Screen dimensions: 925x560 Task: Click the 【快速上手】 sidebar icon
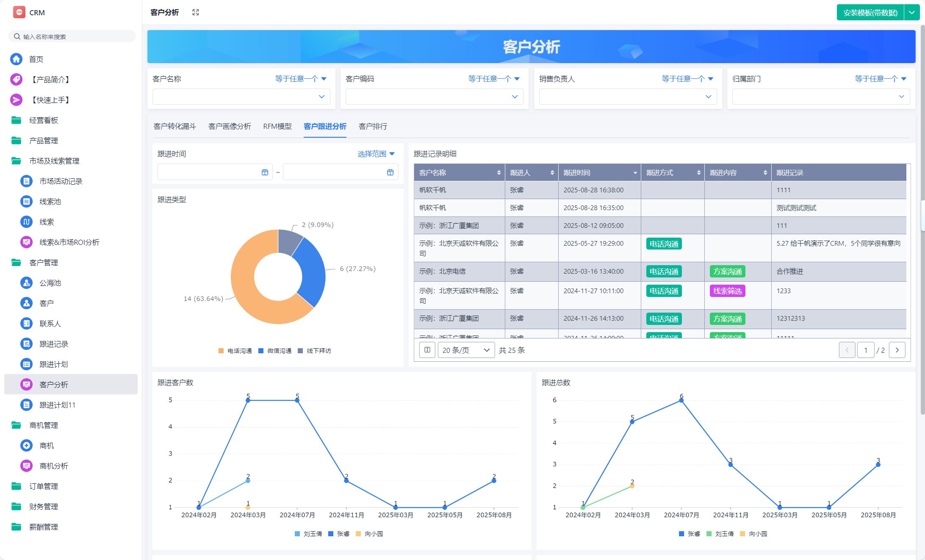pos(16,100)
